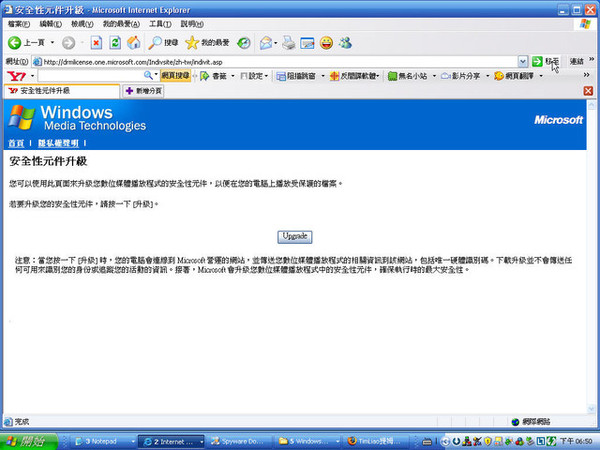Expand the address bar dropdown arrow
The image size is (600, 450).
[x=523, y=61]
